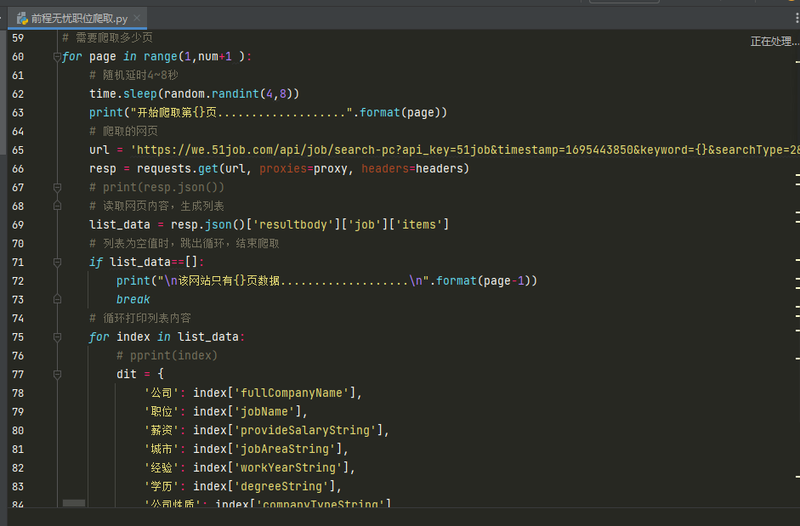The image size is (800, 526).
Task: Click the horizontal scrollbar thumb at editor bottom
Action: (73, 503)
